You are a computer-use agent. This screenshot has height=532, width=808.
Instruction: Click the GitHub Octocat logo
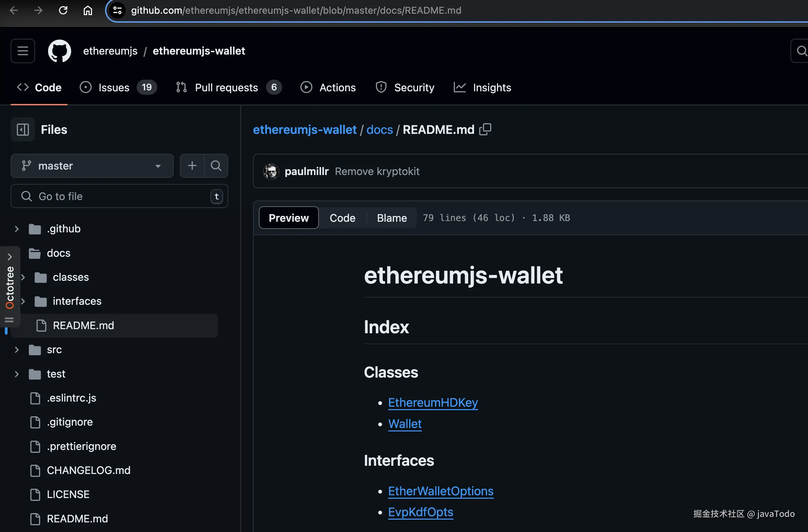point(59,51)
